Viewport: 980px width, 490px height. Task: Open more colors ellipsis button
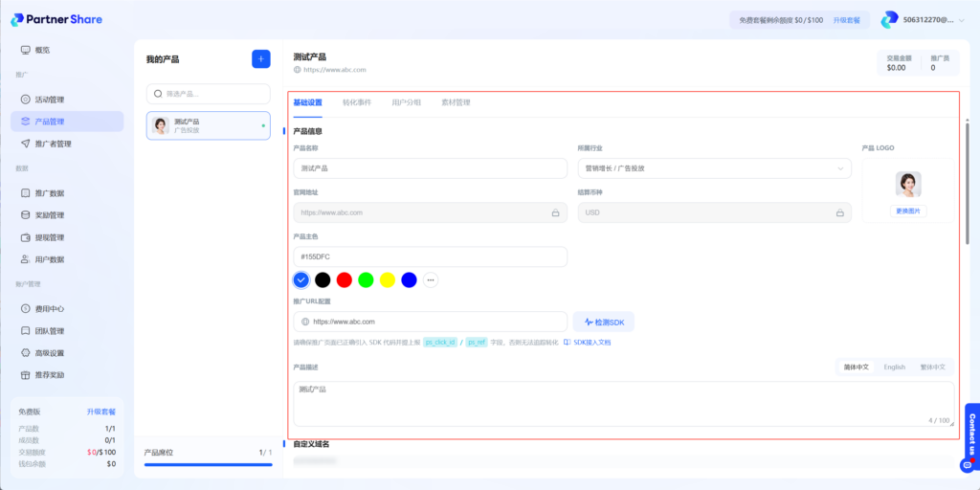coord(431,280)
